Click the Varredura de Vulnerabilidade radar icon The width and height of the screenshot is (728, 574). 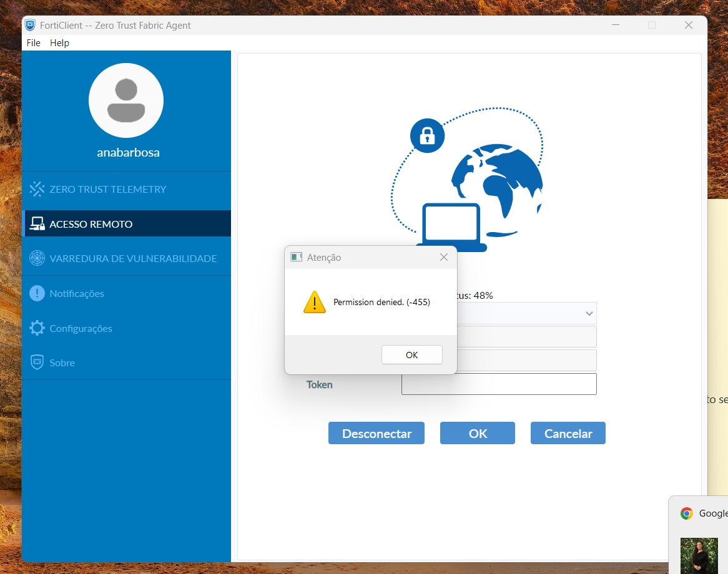[x=37, y=258]
